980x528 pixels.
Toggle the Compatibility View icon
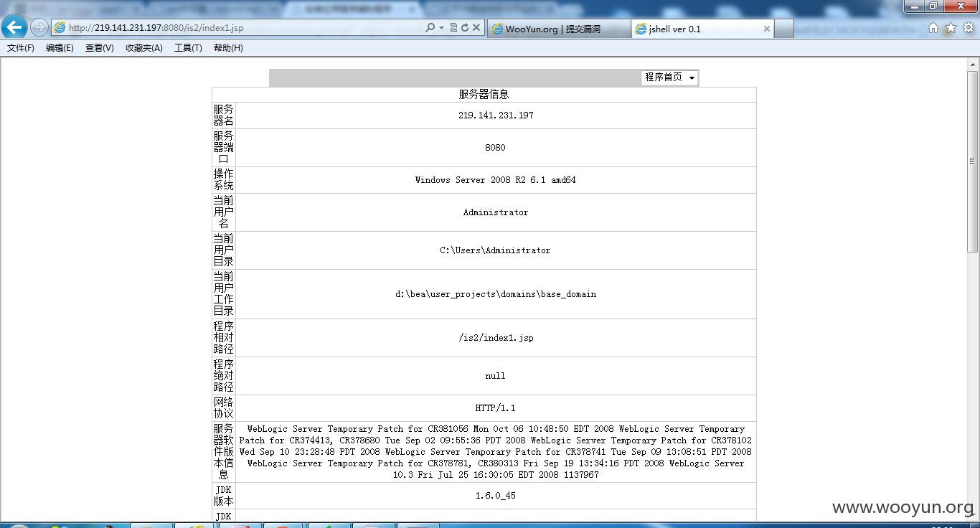pos(453,27)
